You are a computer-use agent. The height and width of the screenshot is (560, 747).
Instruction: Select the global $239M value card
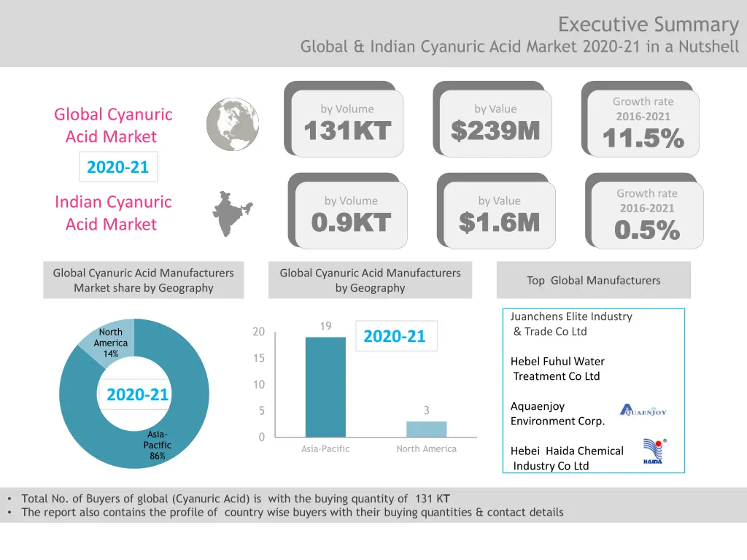coord(495,123)
